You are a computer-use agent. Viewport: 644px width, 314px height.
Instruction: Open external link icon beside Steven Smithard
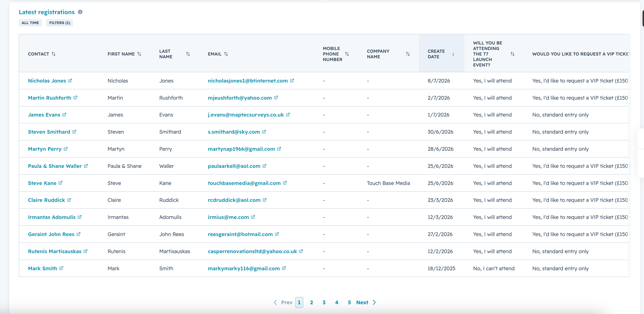pyautogui.click(x=74, y=132)
